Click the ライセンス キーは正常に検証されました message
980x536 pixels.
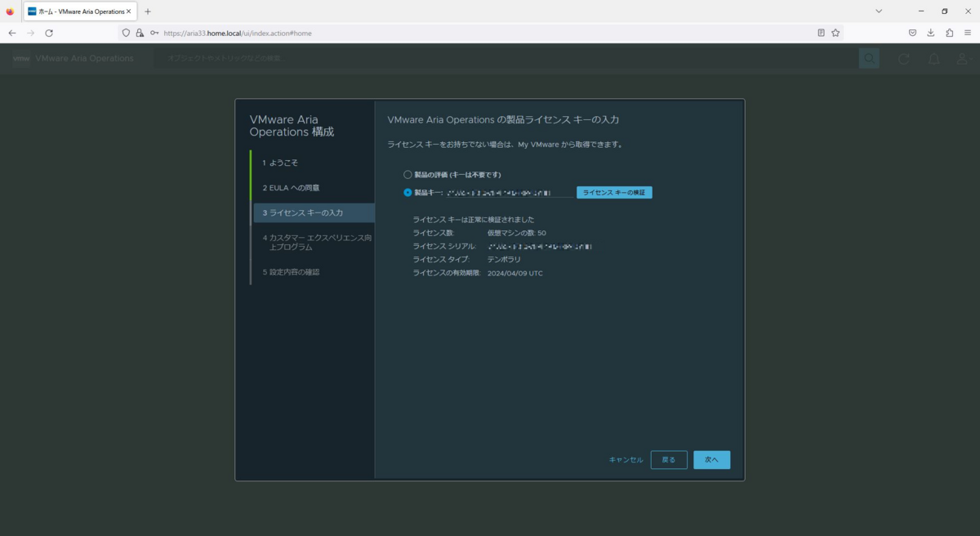pos(474,220)
